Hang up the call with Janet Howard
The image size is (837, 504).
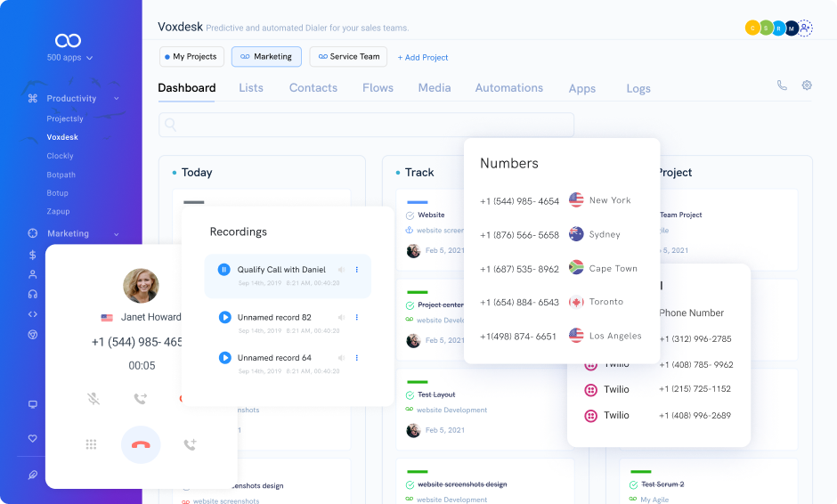(x=141, y=444)
